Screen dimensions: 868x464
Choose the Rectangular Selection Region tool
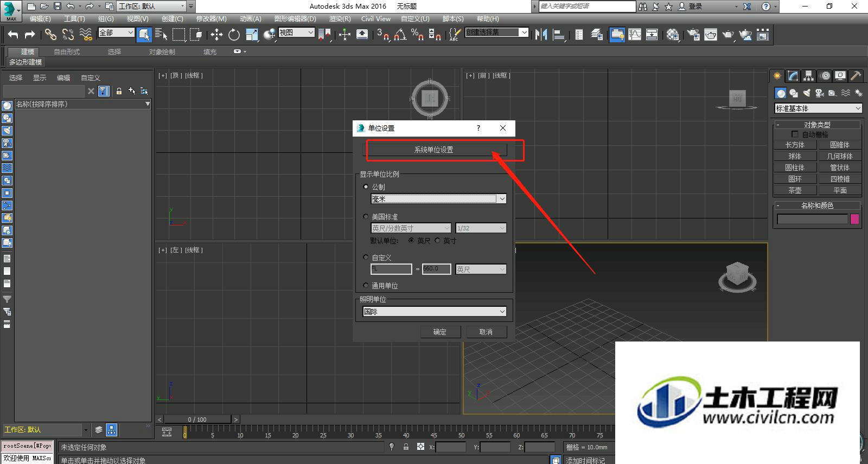coord(178,35)
